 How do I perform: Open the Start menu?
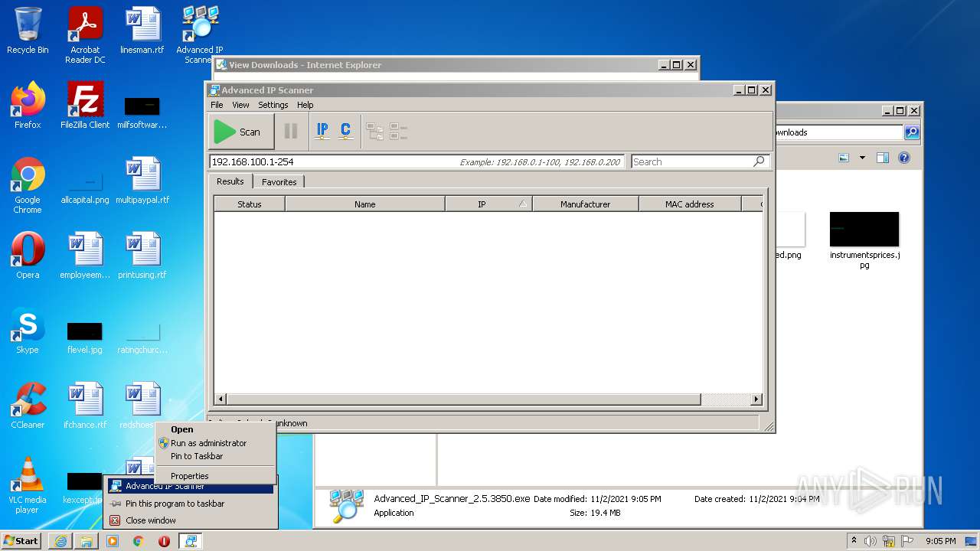point(21,540)
